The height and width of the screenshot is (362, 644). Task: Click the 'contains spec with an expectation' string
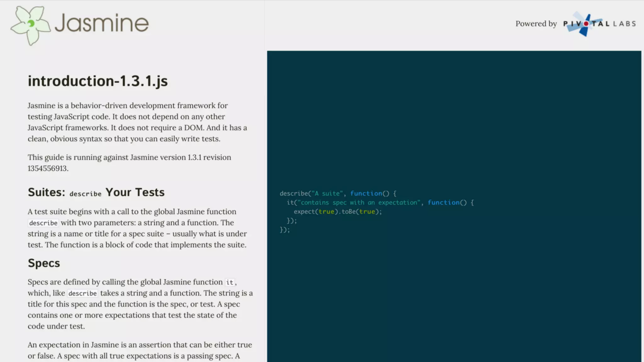359,203
